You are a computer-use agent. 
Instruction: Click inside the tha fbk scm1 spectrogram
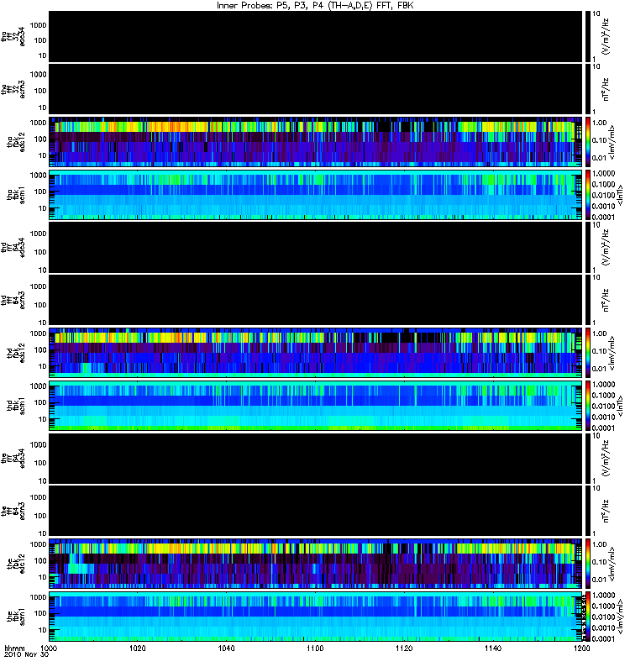pyautogui.click(x=316, y=195)
